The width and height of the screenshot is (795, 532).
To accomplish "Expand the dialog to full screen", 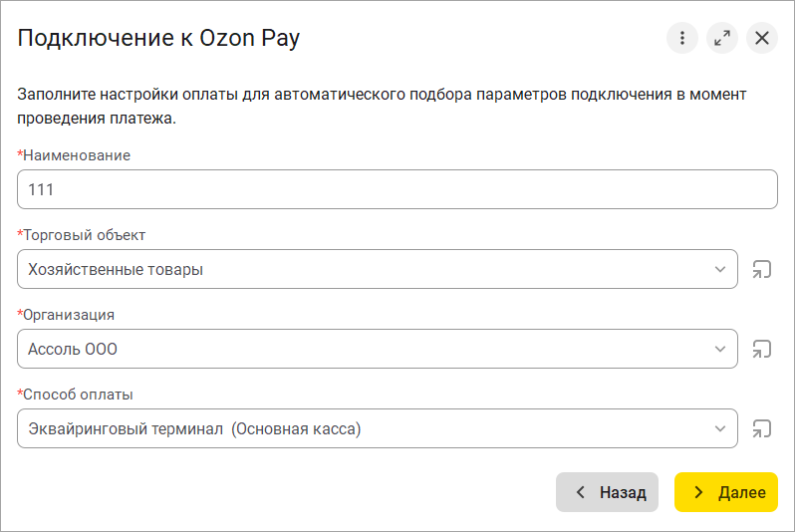I will click(x=721, y=38).
